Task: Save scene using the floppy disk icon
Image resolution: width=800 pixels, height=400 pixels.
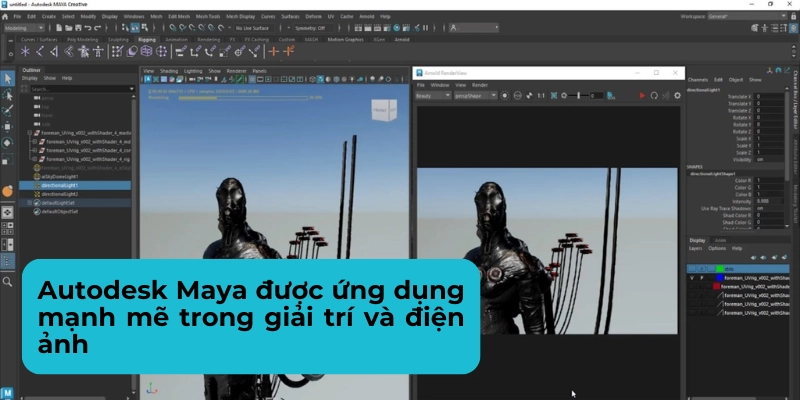Action: pos(78,28)
